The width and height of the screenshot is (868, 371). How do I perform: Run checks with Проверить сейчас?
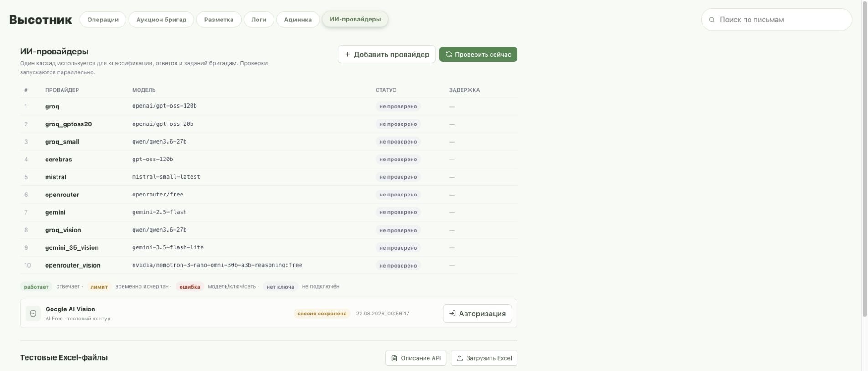(478, 54)
